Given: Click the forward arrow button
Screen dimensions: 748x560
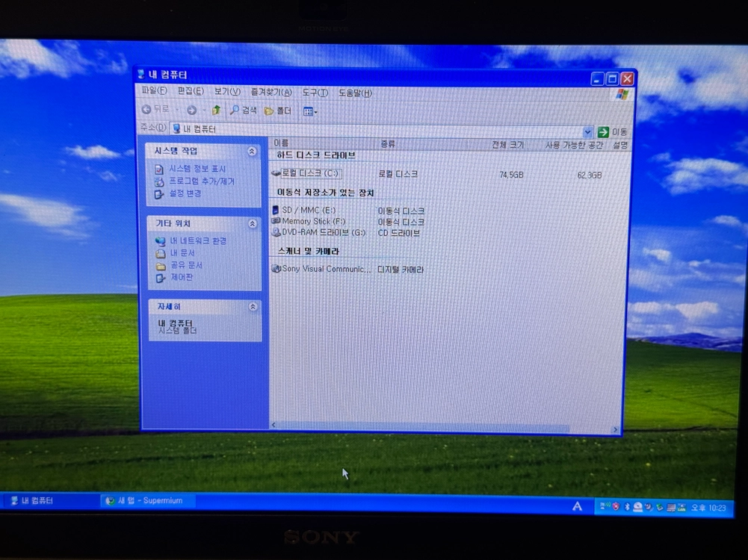Looking at the screenshot, I should coord(192,110).
